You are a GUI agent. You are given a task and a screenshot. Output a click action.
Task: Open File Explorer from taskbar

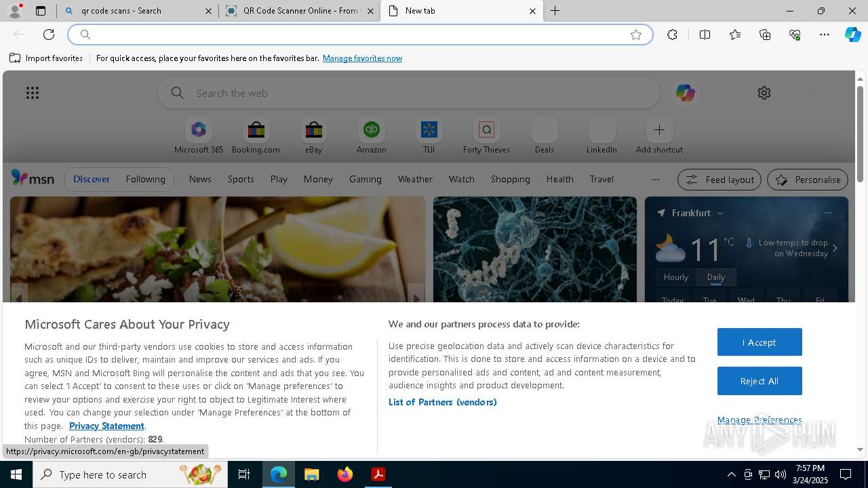311,474
